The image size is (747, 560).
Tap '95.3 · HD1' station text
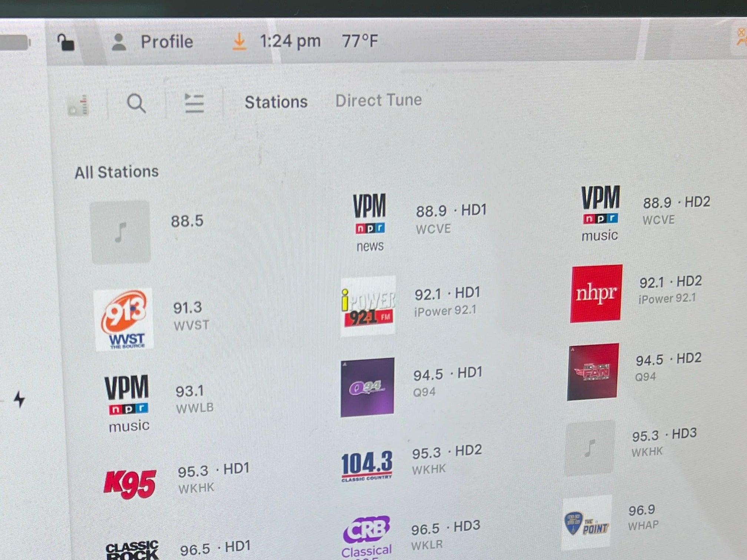pos(213,470)
